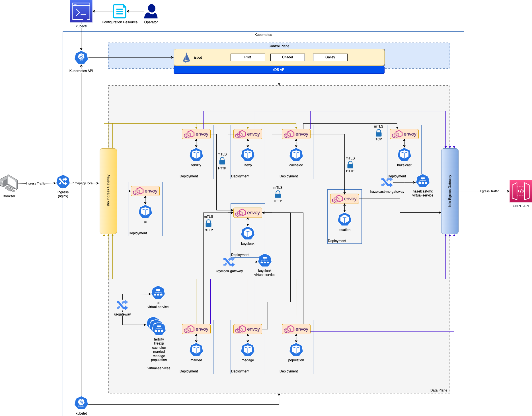Select the hazelcast-mc-gateway shuffle icon

click(387, 182)
